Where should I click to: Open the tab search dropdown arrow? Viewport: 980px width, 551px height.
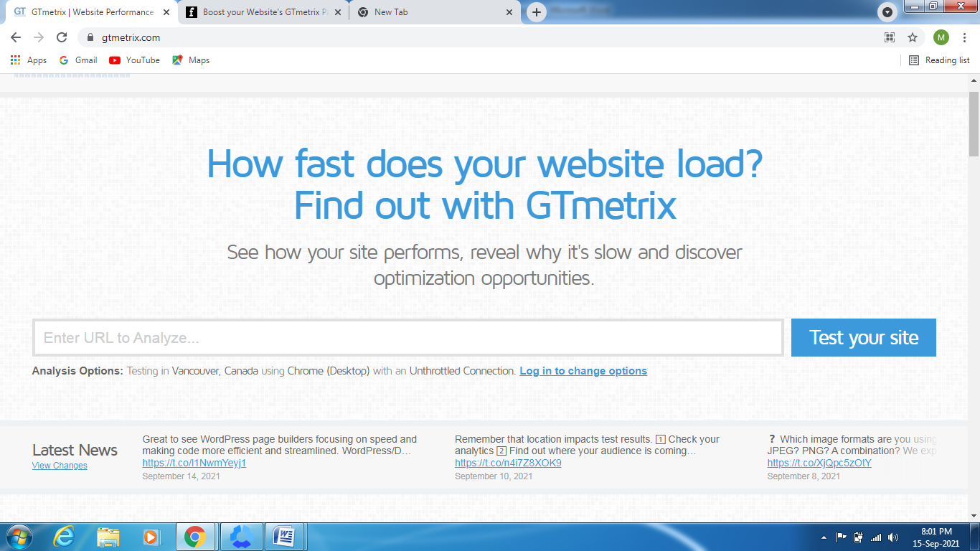[887, 12]
